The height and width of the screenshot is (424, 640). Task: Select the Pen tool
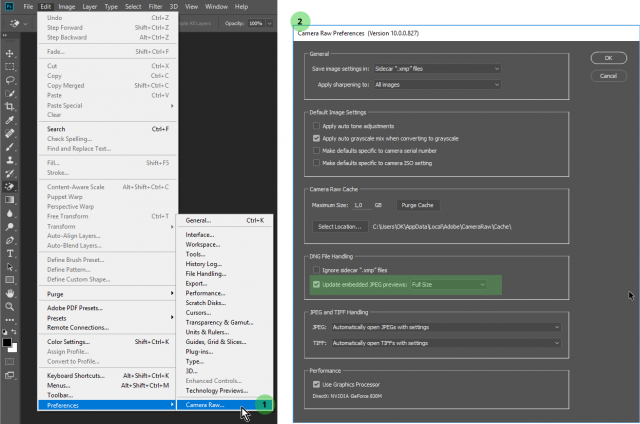click(x=10, y=240)
